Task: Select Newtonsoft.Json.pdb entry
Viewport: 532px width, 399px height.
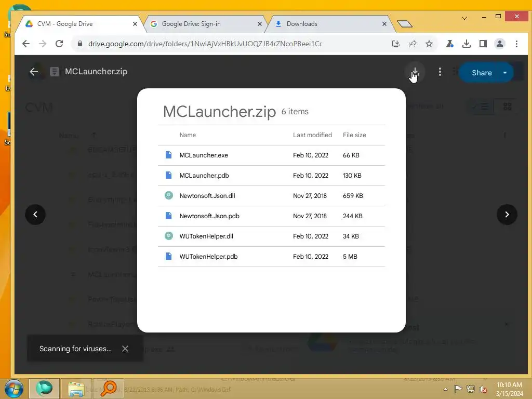Action: point(271,216)
